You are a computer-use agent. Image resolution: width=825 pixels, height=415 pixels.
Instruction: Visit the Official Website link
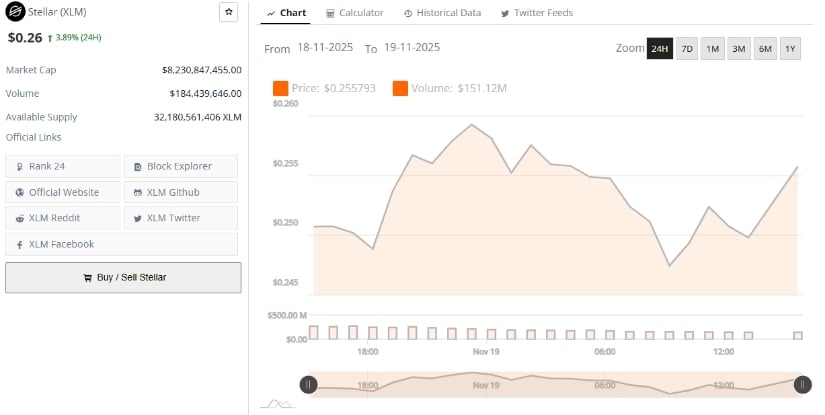pyautogui.click(x=63, y=192)
